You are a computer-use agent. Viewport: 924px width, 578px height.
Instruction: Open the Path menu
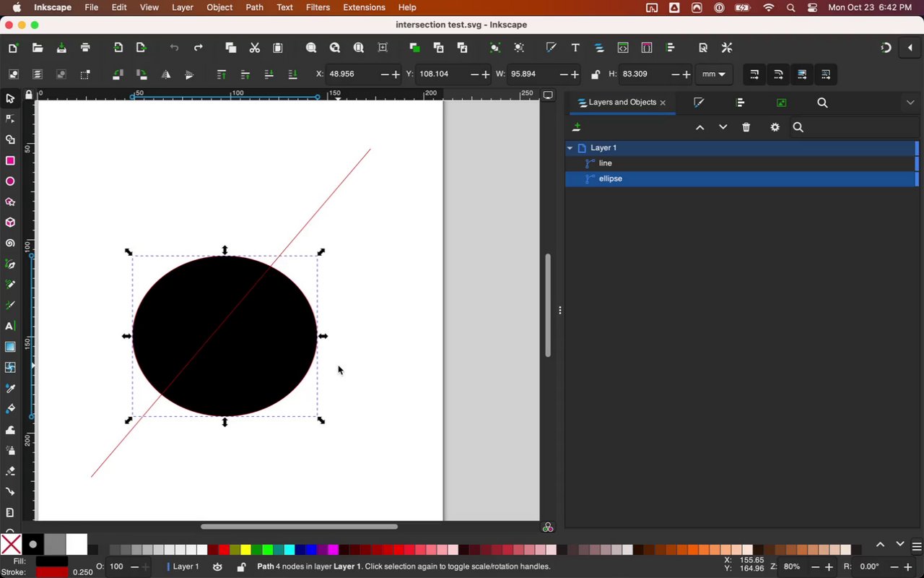tap(254, 7)
